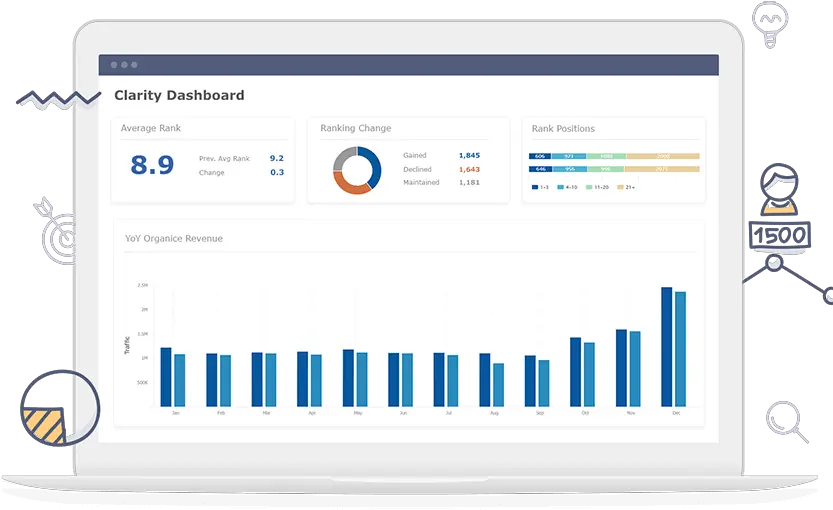The width and height of the screenshot is (833, 510).
Task: Click the target with arrow icon
Action: click(59, 232)
